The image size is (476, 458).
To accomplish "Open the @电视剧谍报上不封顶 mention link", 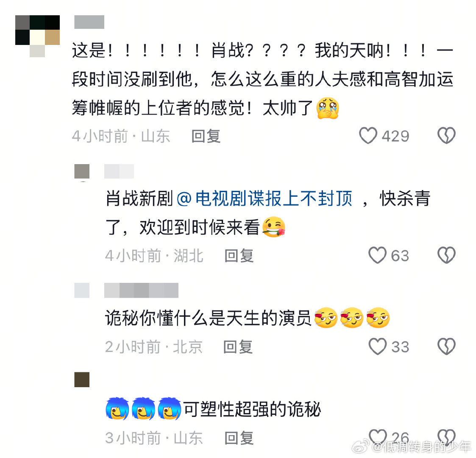I will [264, 198].
